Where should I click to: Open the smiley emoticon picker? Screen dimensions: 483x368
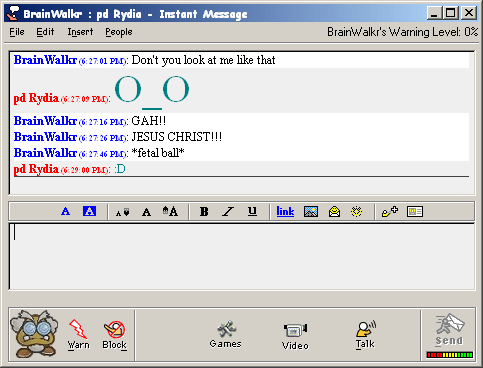(x=356, y=211)
